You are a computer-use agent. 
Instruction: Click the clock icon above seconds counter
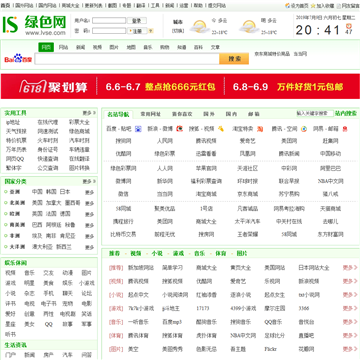click(x=349, y=25)
